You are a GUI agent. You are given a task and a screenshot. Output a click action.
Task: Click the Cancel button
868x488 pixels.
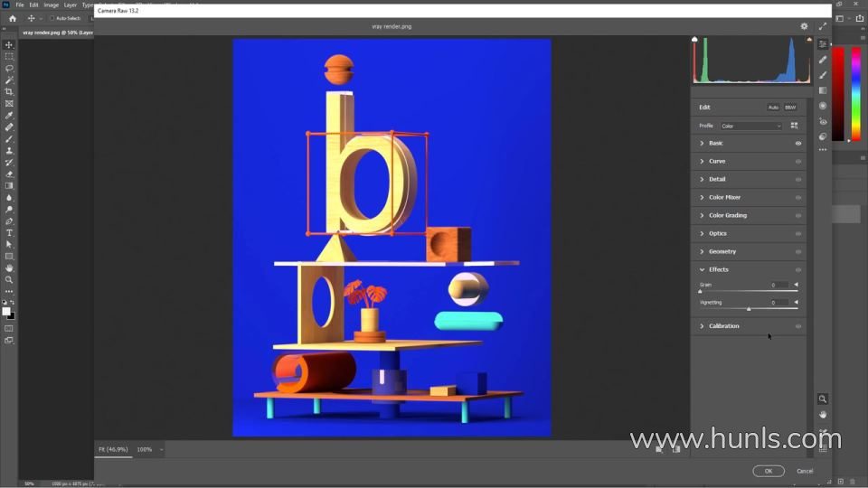(x=805, y=471)
